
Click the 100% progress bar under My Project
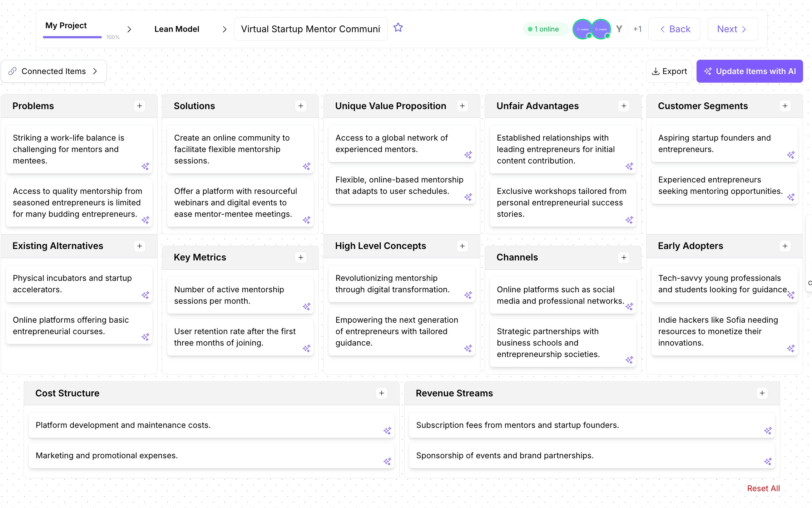[x=72, y=36]
